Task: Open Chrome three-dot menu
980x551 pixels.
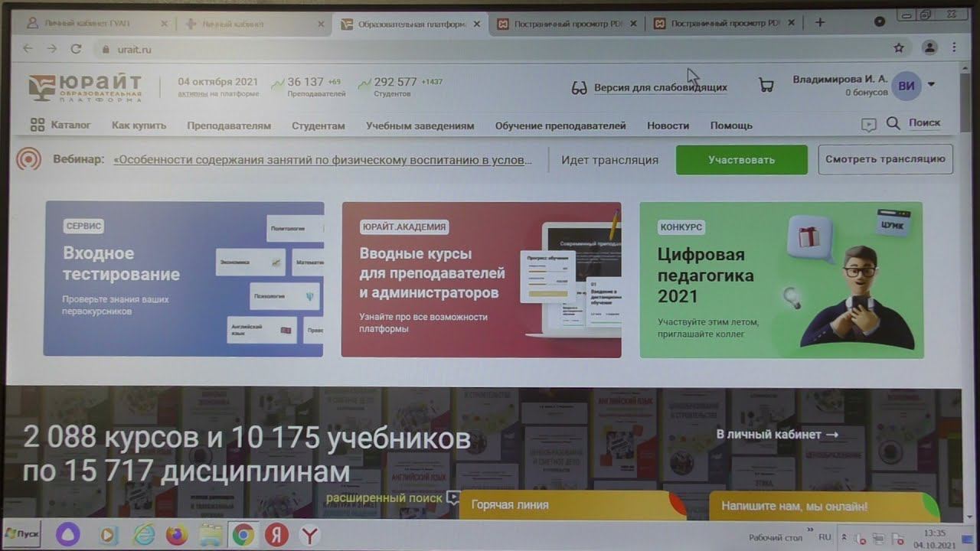Action: tap(954, 47)
